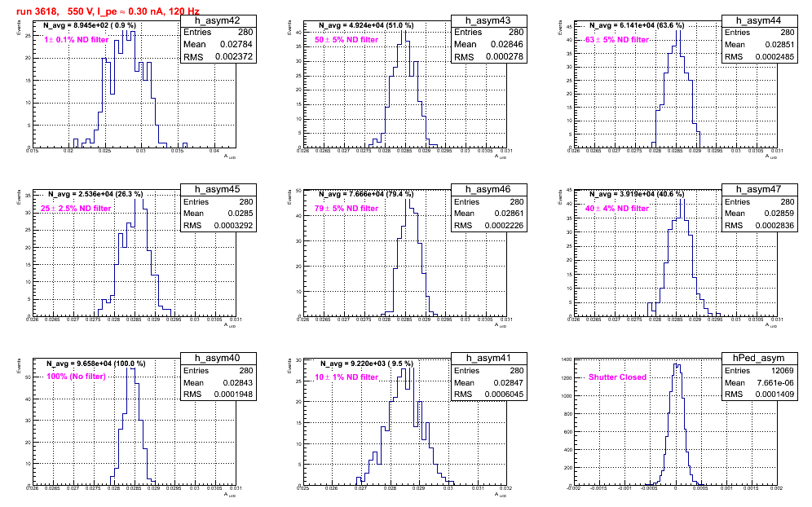Image resolution: width=812 pixels, height=507 pixels.
Task: Click 'N_avg = 6.141e+04 (63.6 %)' text
Action: (x=637, y=24)
